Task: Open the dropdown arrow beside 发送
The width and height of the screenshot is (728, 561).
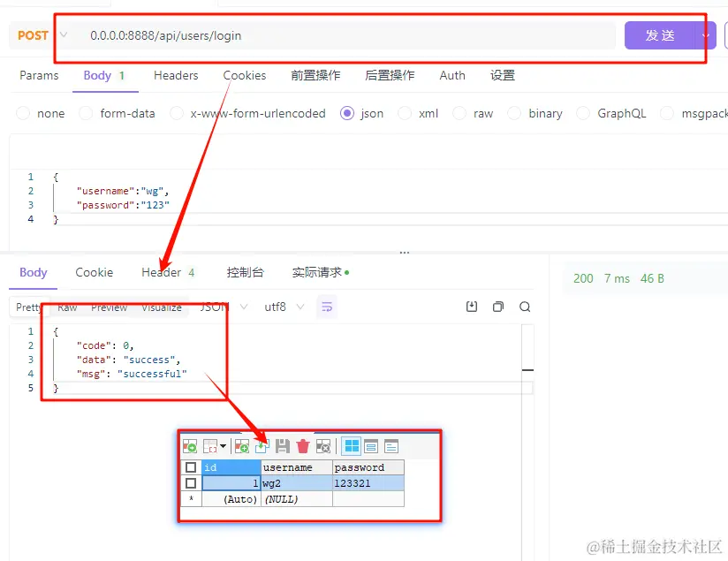Action: [706, 35]
